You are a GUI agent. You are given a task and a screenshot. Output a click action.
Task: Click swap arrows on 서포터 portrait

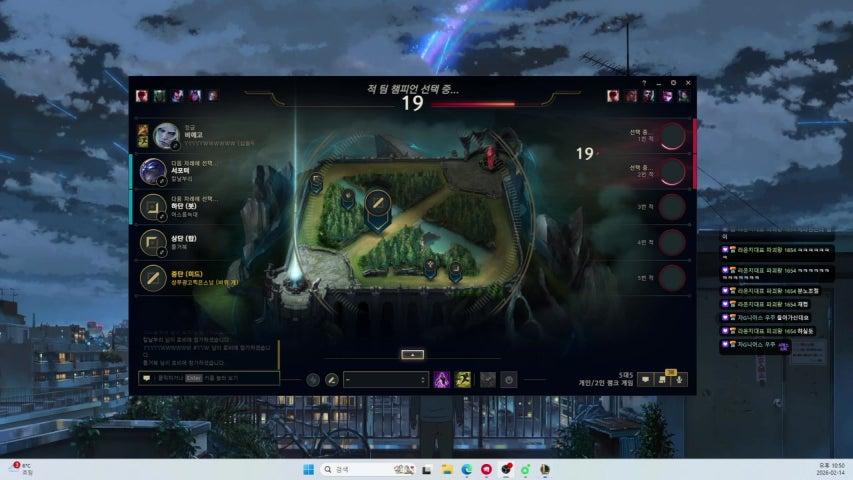pos(162,181)
